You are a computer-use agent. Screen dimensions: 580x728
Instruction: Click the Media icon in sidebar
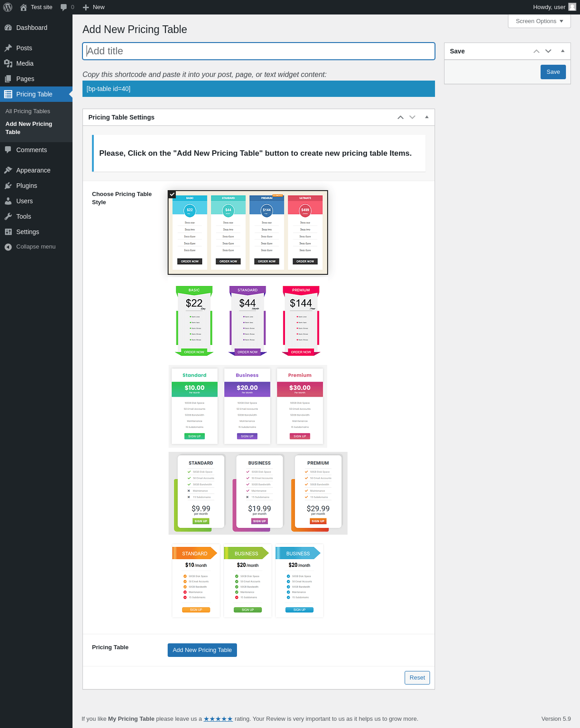coord(8,63)
